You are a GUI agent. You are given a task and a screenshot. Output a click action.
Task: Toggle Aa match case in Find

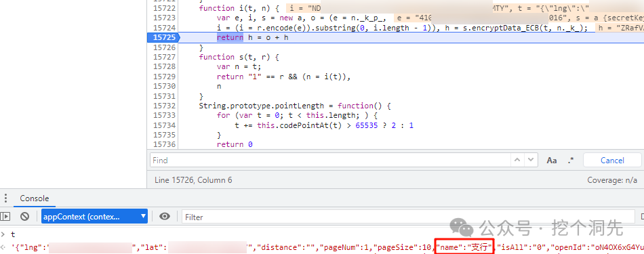(552, 161)
